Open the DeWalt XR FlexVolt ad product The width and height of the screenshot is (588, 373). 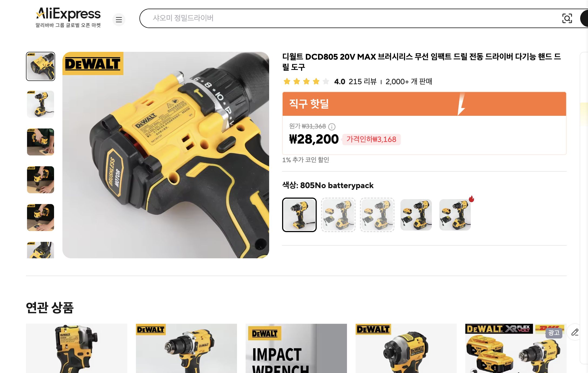click(516, 348)
